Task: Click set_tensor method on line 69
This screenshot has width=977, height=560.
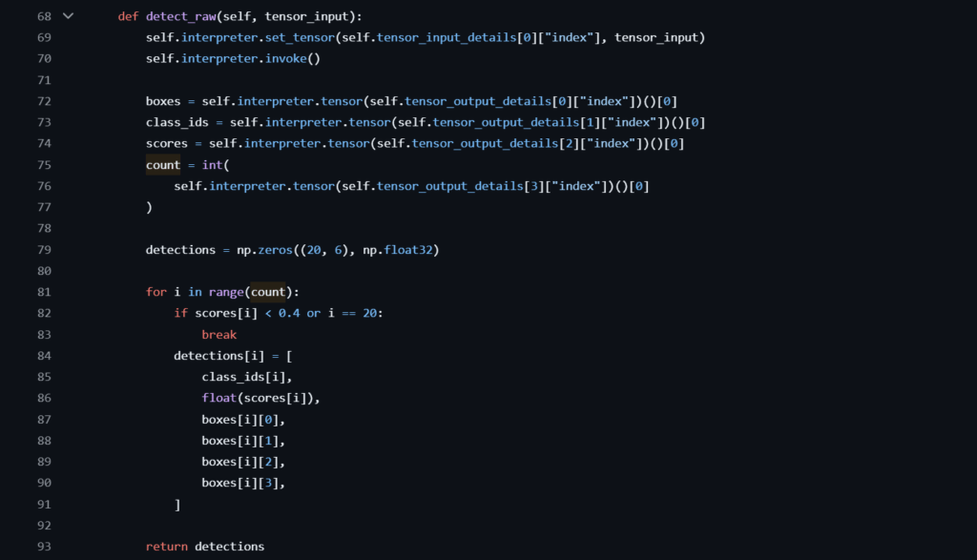Action: point(300,37)
